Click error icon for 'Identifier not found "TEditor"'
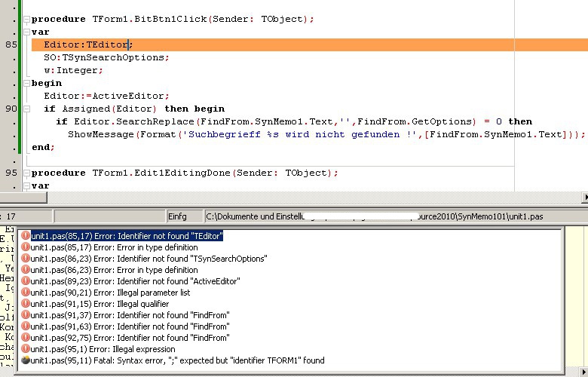Viewport: 588px width, 377px height. [x=26, y=236]
